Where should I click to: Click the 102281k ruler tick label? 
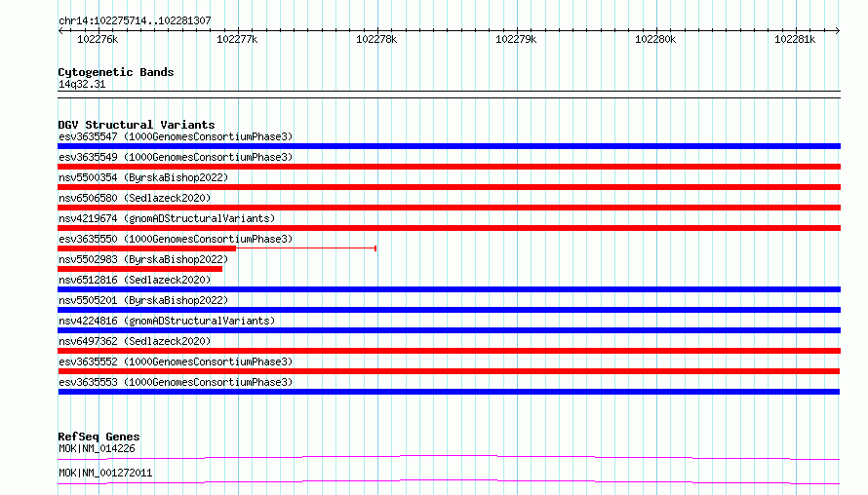coord(795,39)
